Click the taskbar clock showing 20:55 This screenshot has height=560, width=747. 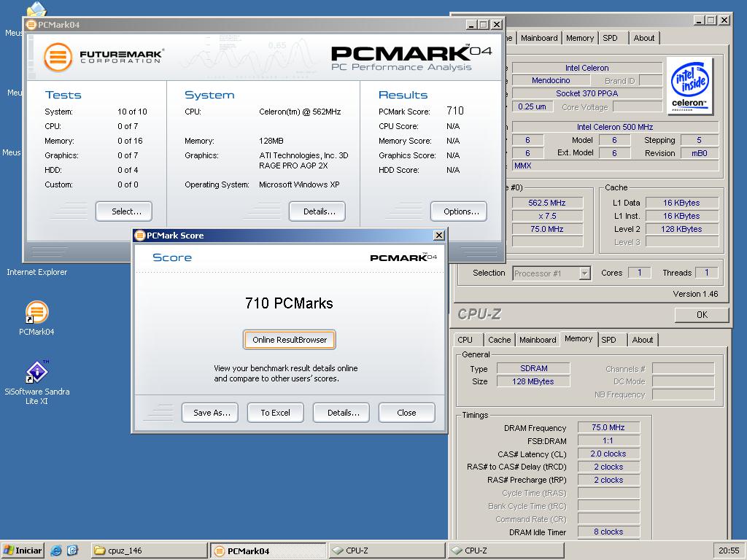(729, 551)
